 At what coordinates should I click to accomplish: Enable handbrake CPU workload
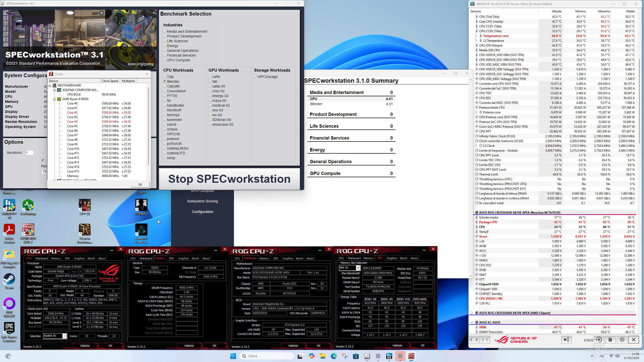pyautogui.click(x=165, y=105)
